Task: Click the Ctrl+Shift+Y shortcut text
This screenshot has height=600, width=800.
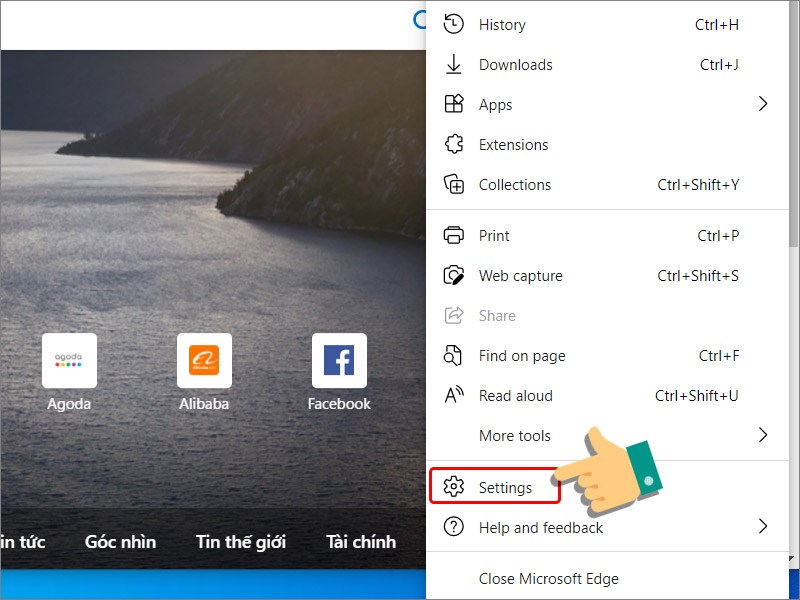Action: click(x=698, y=184)
